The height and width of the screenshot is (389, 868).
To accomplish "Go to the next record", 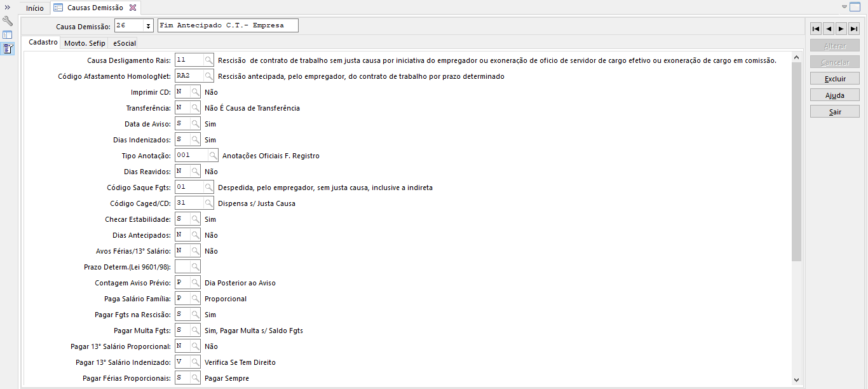I will pos(841,29).
